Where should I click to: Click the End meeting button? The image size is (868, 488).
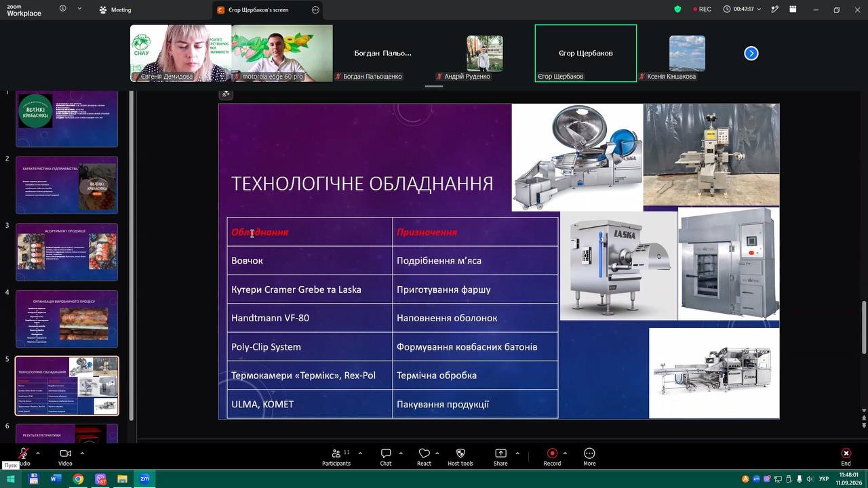(846, 457)
